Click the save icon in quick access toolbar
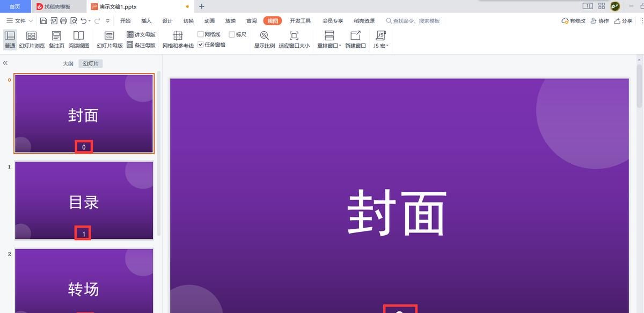Screen dimensions: 644x313 (x=43, y=20)
